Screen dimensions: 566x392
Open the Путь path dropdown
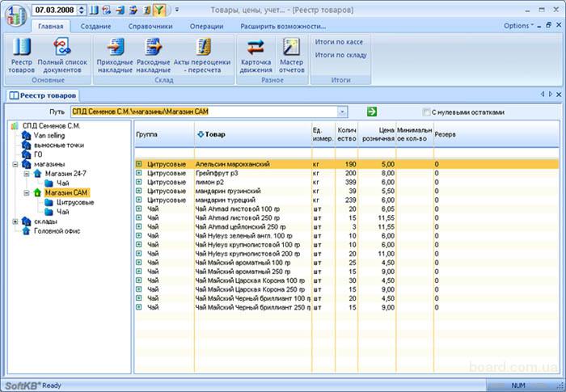pos(344,112)
